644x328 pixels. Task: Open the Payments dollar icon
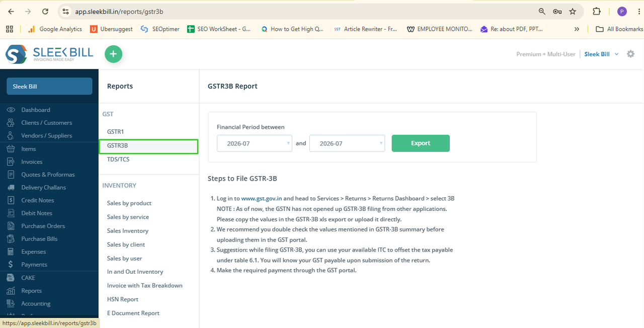coord(11,265)
